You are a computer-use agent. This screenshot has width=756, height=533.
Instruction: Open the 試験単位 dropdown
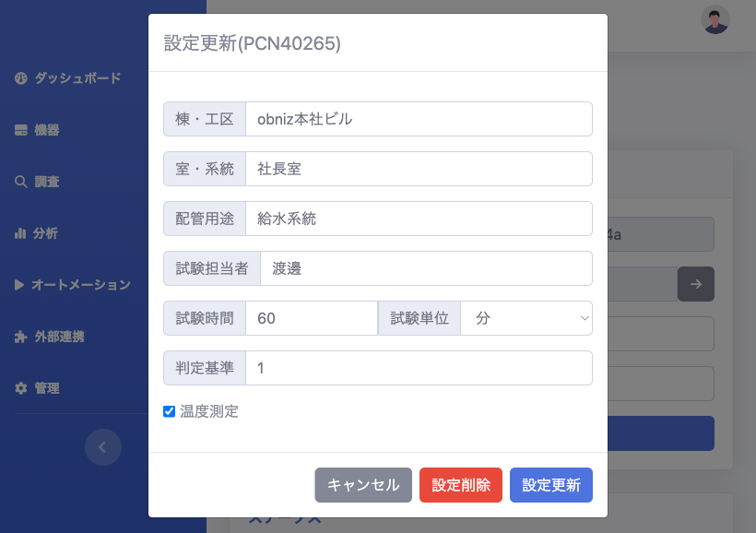tap(526, 318)
